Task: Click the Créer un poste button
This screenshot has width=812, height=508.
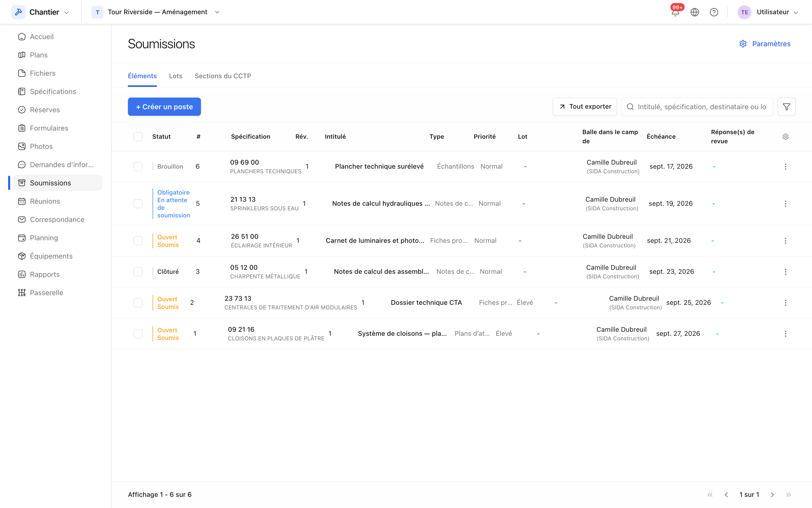Action: (164, 107)
